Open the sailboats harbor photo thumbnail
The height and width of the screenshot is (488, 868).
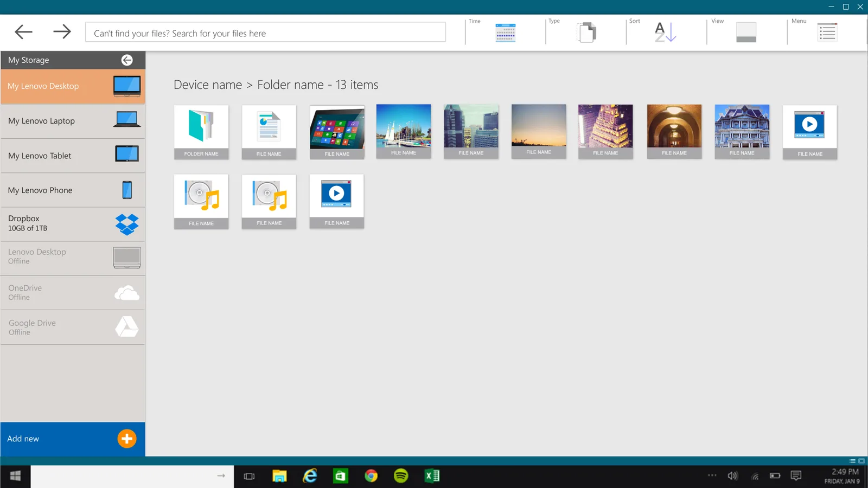tap(404, 132)
